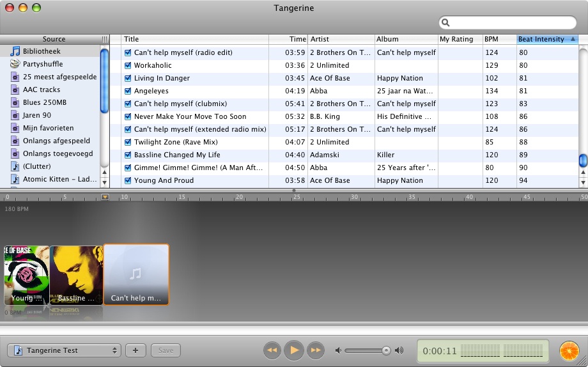Click the orange Tangerine icon button
Screen dimensions: 588x367
569,351
